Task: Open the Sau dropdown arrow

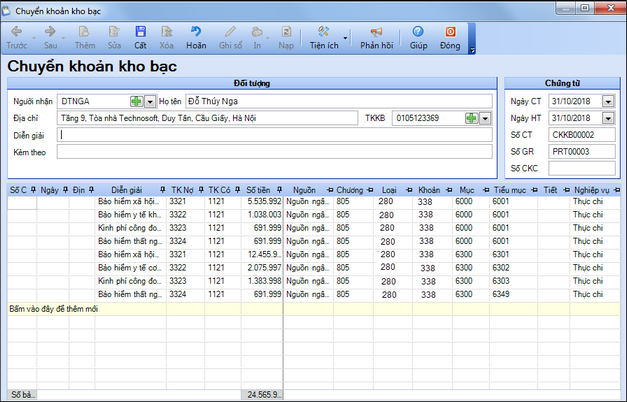Action: click(64, 38)
